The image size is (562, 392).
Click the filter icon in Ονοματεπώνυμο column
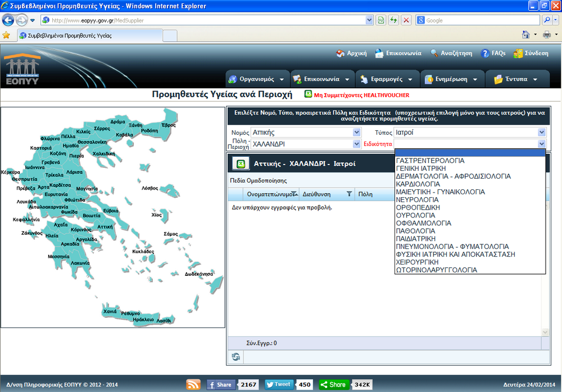[294, 194]
